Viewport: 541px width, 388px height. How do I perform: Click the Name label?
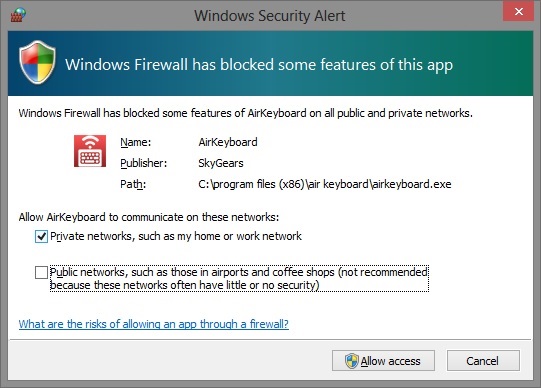[x=136, y=142]
